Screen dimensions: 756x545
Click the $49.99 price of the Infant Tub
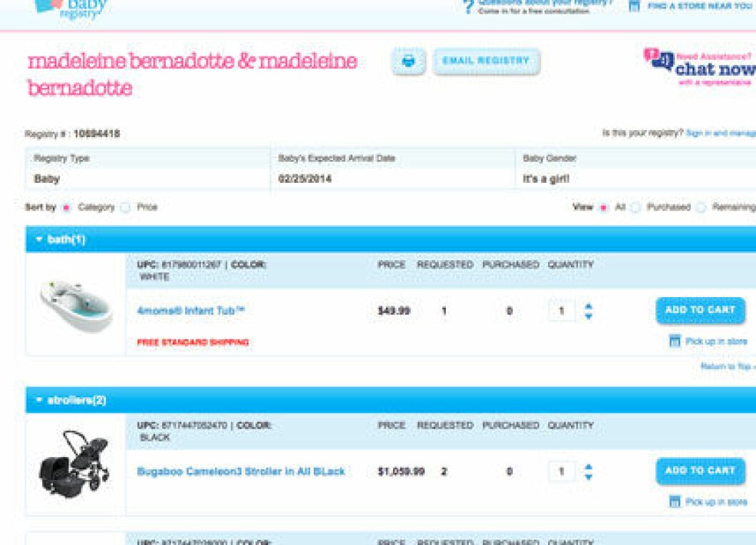[394, 311]
